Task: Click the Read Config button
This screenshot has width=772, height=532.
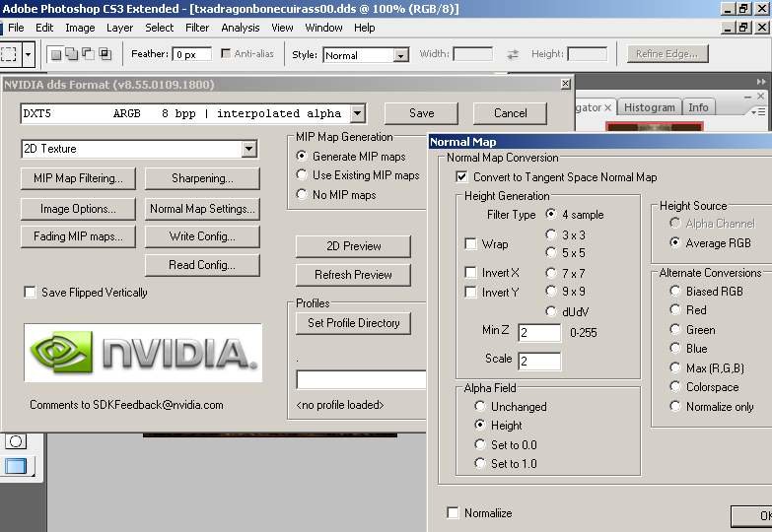Action: pyautogui.click(x=202, y=265)
